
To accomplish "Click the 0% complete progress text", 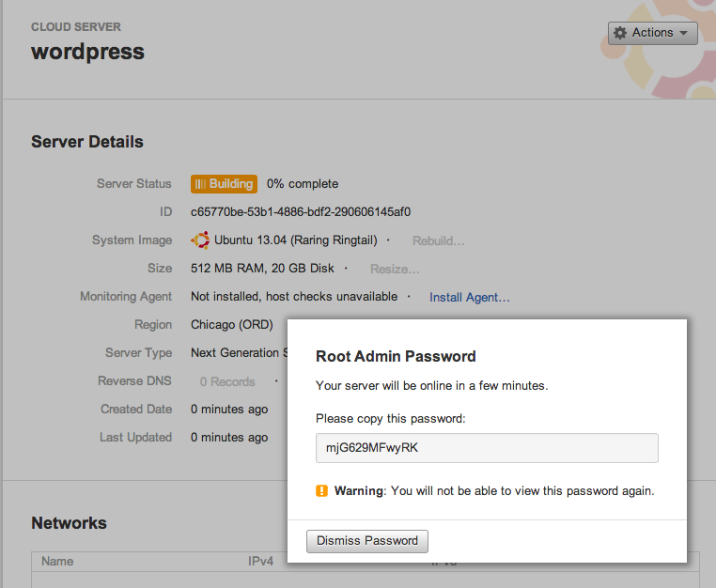I will click(303, 184).
